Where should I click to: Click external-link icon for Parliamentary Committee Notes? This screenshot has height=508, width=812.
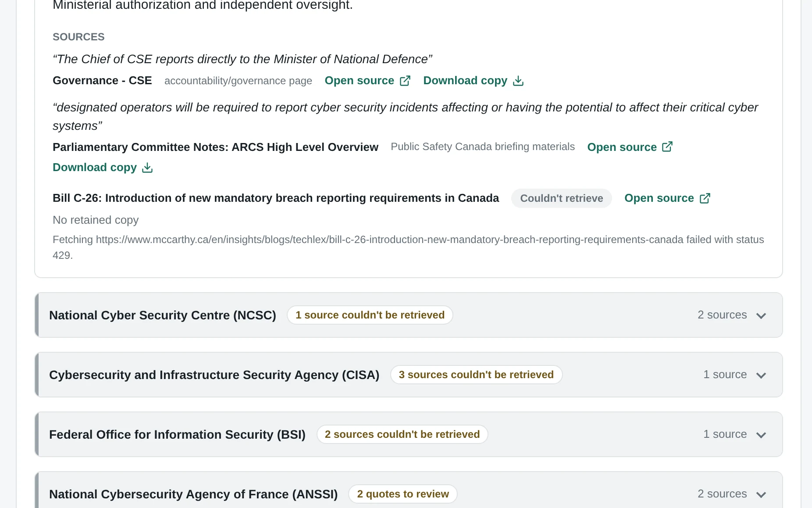coord(667,147)
